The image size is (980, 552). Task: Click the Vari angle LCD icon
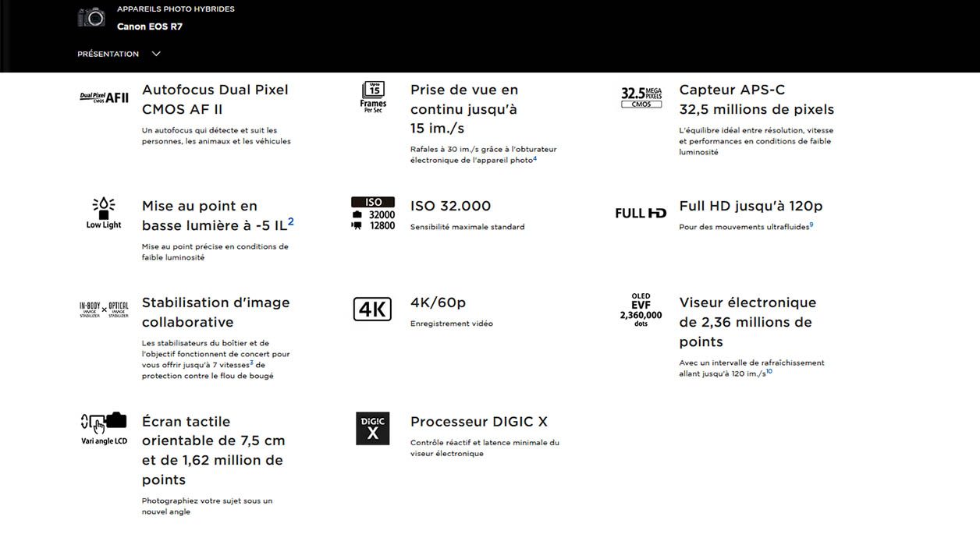104,429
